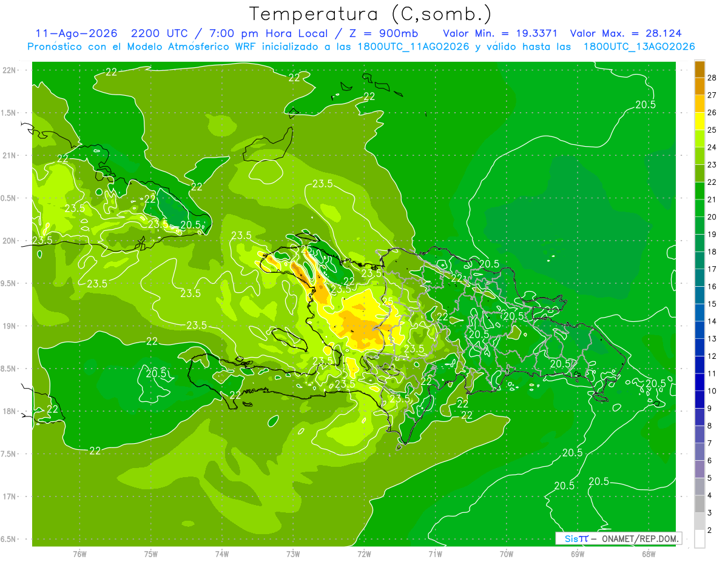Viewport: 728px width, 562px height.
Task: Click the 'ONAMET/REP.DOM.' credit label
Action: tap(639, 538)
